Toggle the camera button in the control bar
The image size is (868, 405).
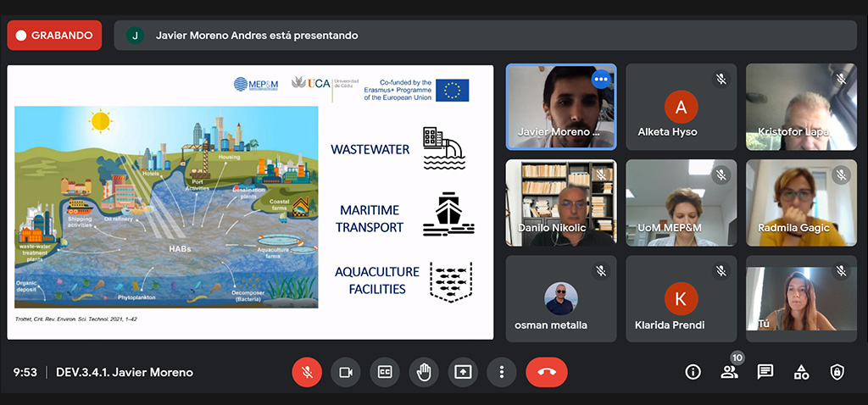pos(346,372)
